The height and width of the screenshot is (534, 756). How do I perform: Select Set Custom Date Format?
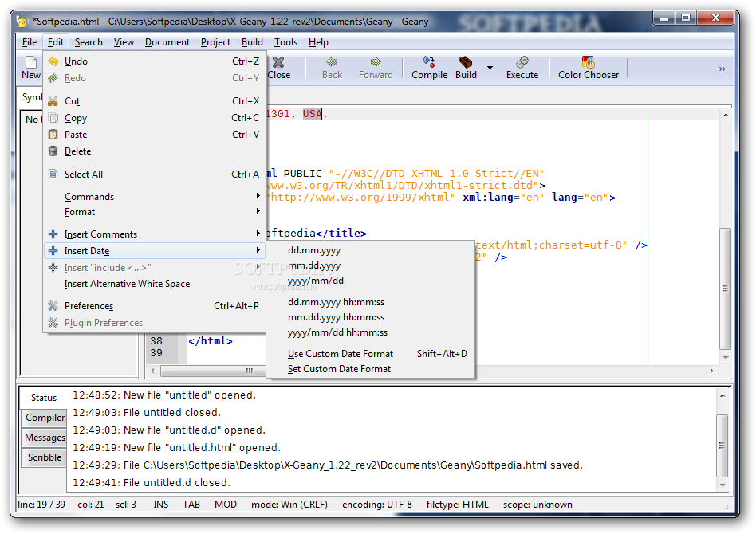[x=370, y=369]
